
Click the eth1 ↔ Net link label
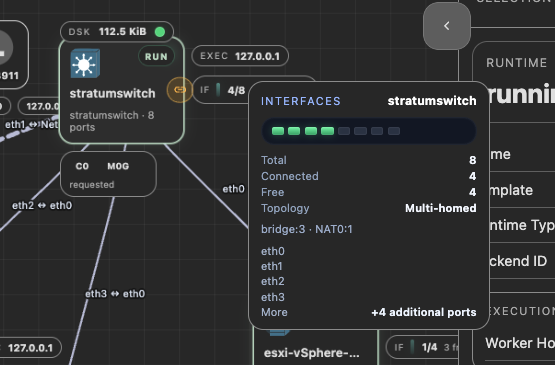[x=32, y=125]
